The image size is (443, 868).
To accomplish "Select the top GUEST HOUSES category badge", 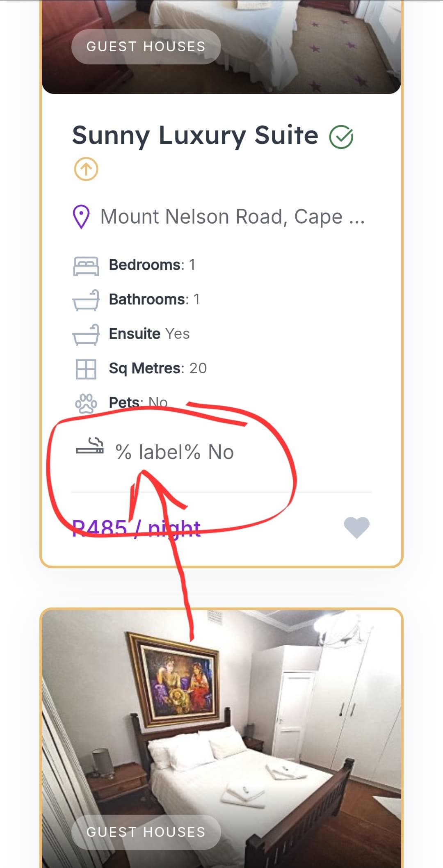I will coord(146,46).
